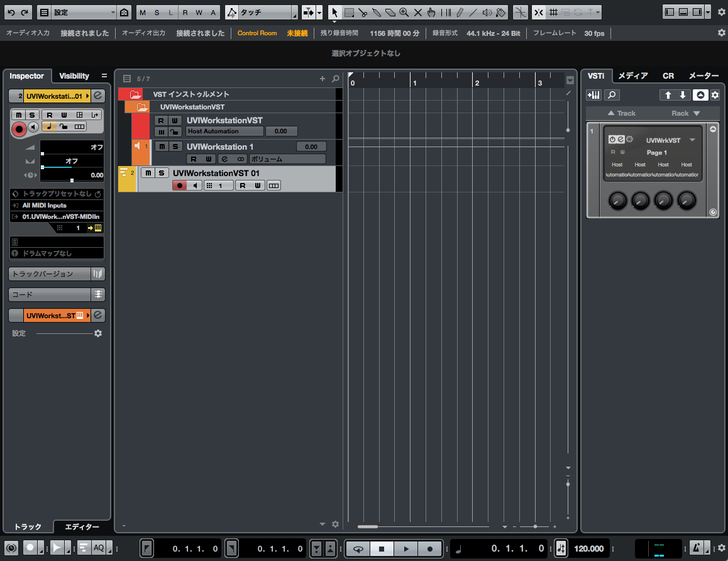Click the Undo arrow in toolbar
The image size is (728, 561).
tap(11, 13)
